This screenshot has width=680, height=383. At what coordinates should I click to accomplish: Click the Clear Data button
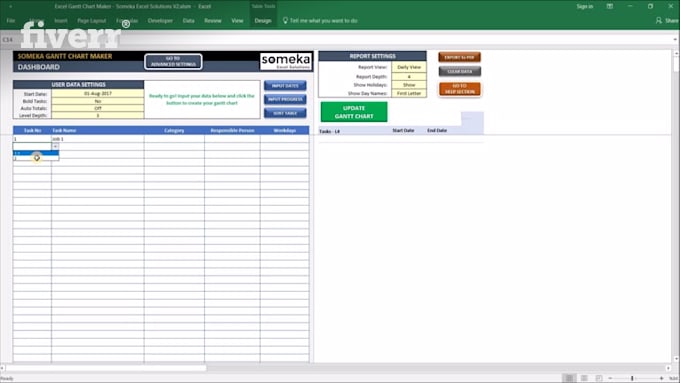459,71
